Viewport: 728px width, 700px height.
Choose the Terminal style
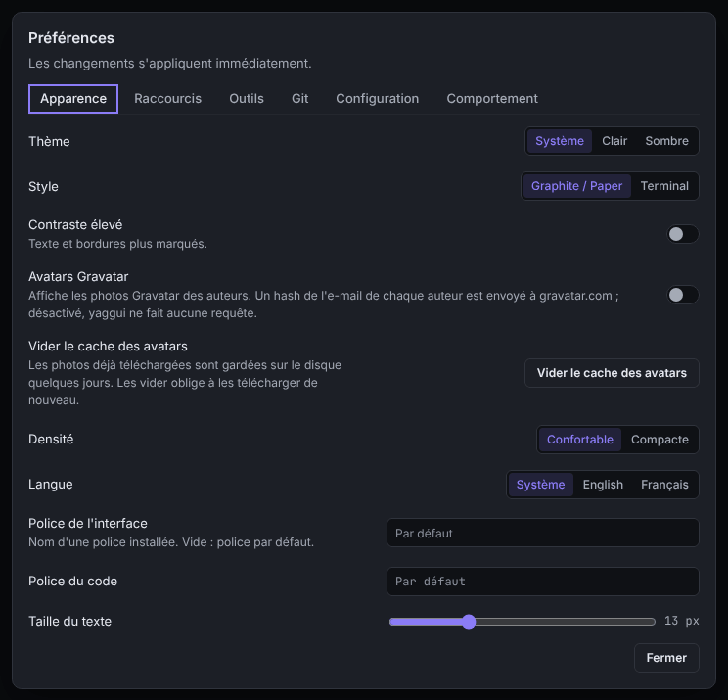click(x=664, y=186)
